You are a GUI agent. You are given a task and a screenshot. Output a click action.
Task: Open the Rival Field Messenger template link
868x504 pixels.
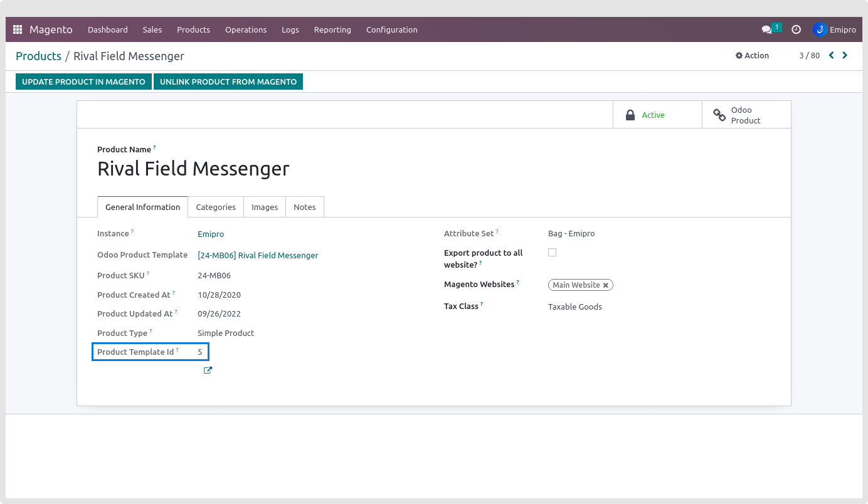[258, 255]
